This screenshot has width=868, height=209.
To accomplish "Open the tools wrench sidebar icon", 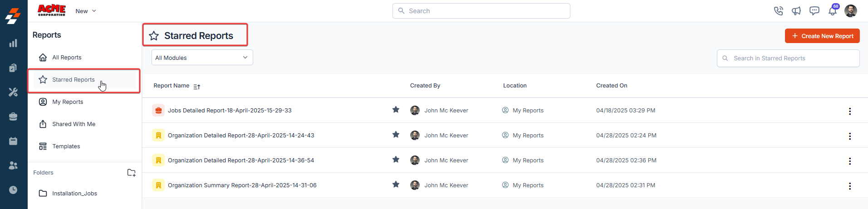I will point(13,92).
